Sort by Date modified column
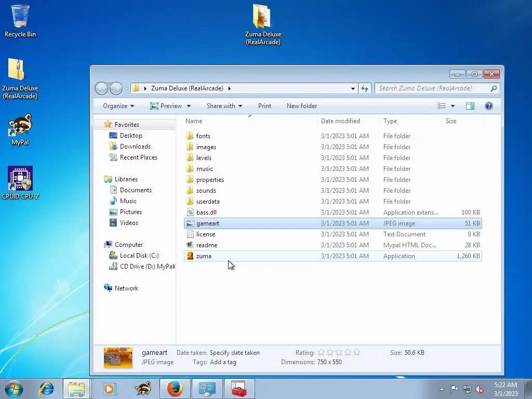532x399 pixels. click(349, 121)
